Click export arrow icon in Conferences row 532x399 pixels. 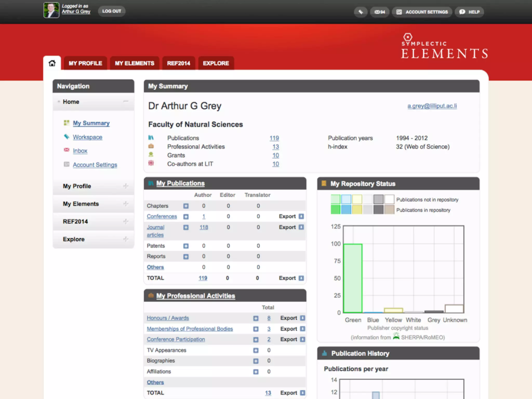301,216
